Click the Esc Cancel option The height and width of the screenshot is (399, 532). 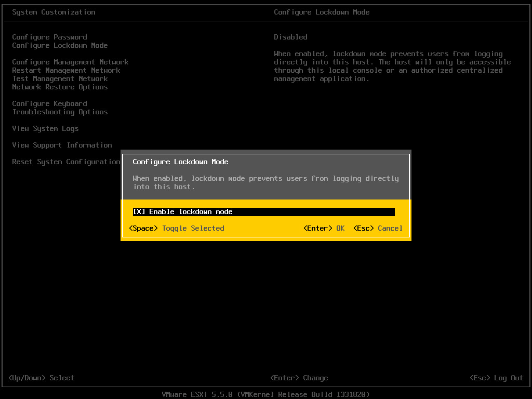coord(378,229)
